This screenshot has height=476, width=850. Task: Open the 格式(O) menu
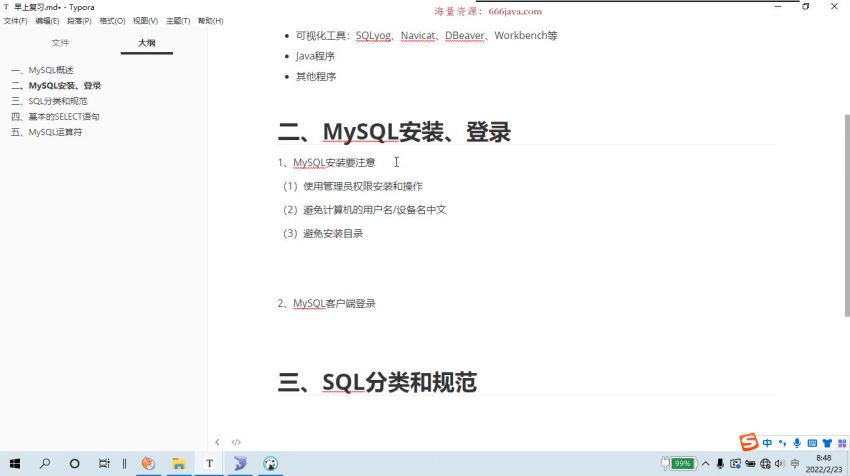(112, 21)
